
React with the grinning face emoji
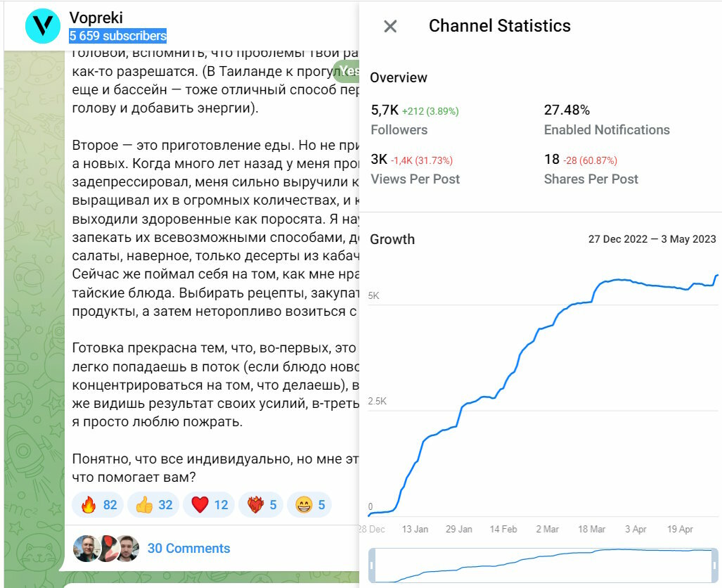click(310, 505)
